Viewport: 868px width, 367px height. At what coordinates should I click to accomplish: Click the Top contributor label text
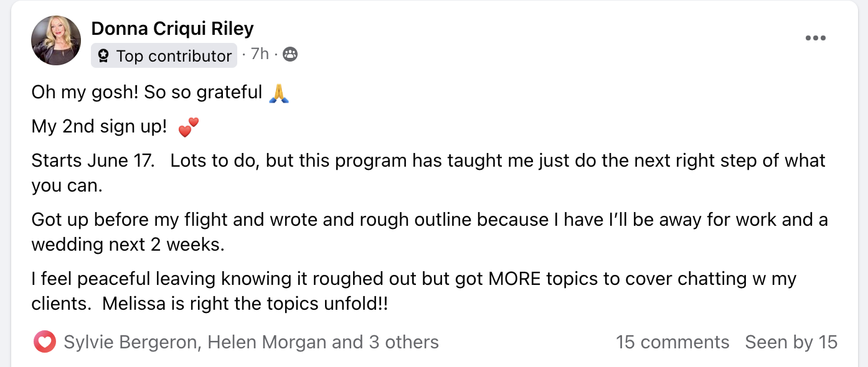coord(174,56)
